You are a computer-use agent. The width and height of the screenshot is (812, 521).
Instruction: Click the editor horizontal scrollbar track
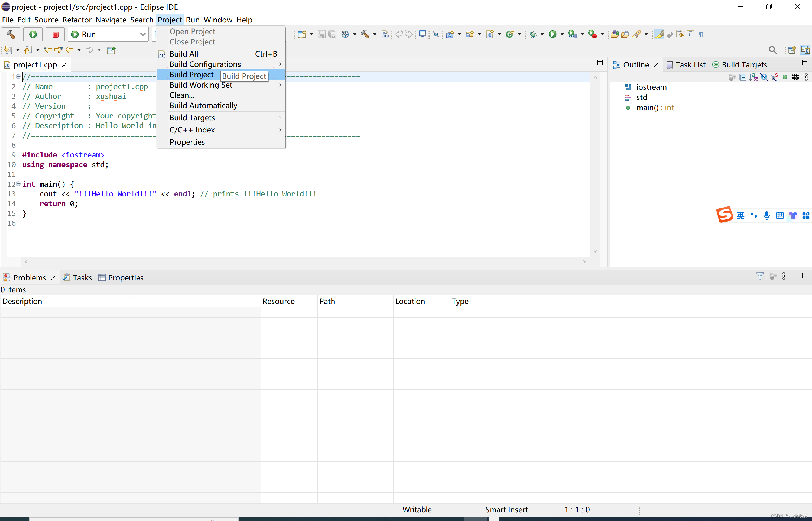click(304, 262)
